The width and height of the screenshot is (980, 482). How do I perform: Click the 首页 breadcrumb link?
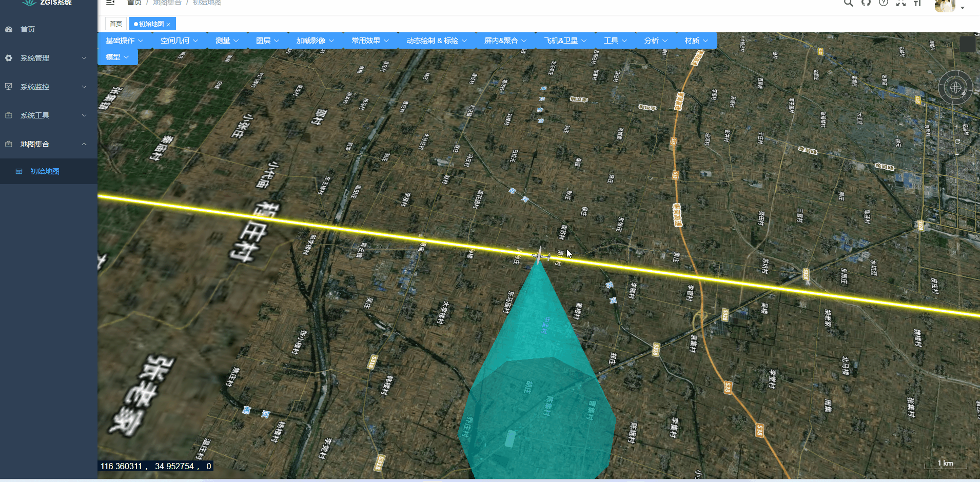[x=134, y=3]
